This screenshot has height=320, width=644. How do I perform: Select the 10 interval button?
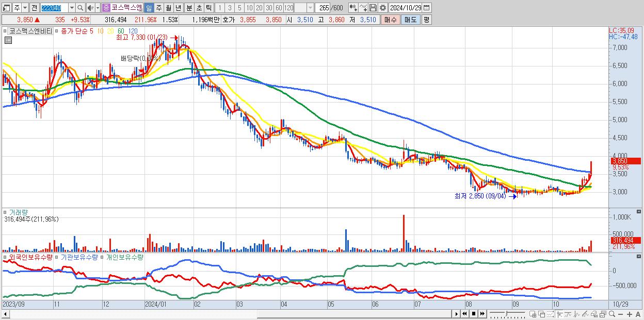pos(249,8)
